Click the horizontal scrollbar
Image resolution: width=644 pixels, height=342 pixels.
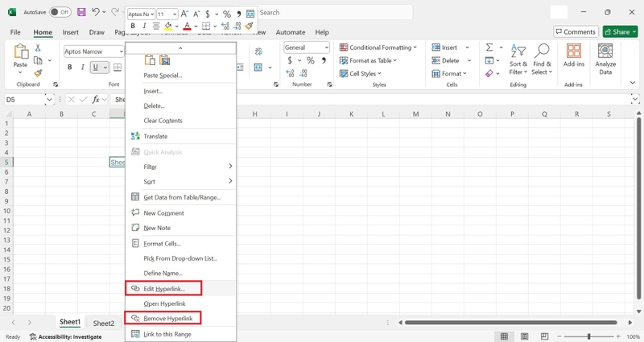[510, 323]
